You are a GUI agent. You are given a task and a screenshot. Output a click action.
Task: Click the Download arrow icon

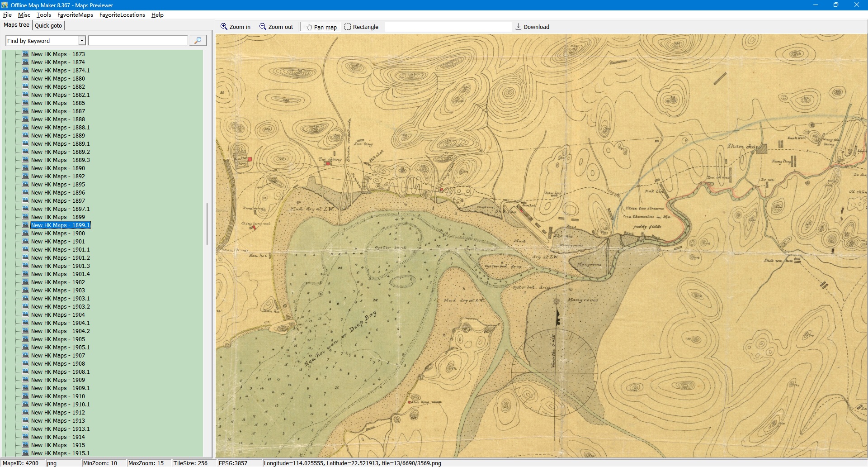[519, 27]
